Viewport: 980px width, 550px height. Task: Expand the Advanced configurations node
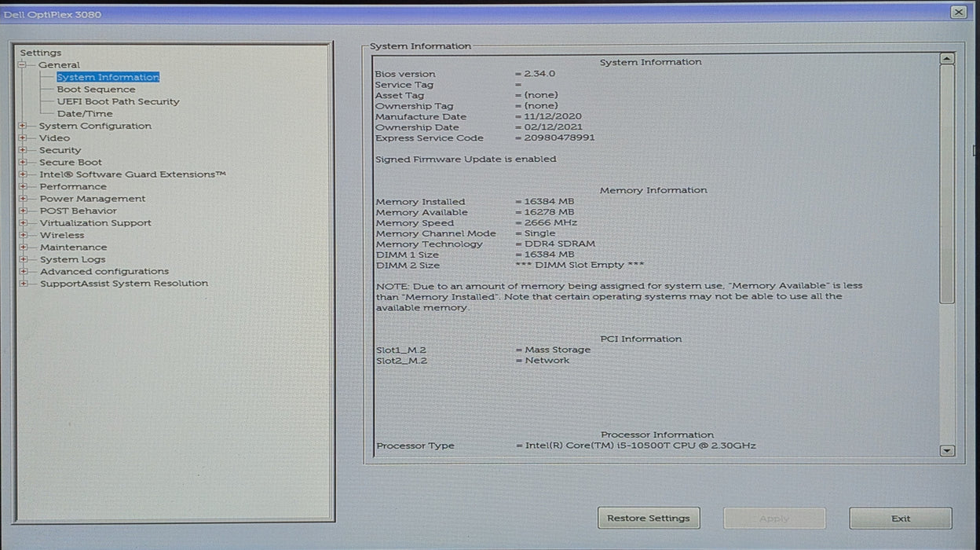click(23, 272)
